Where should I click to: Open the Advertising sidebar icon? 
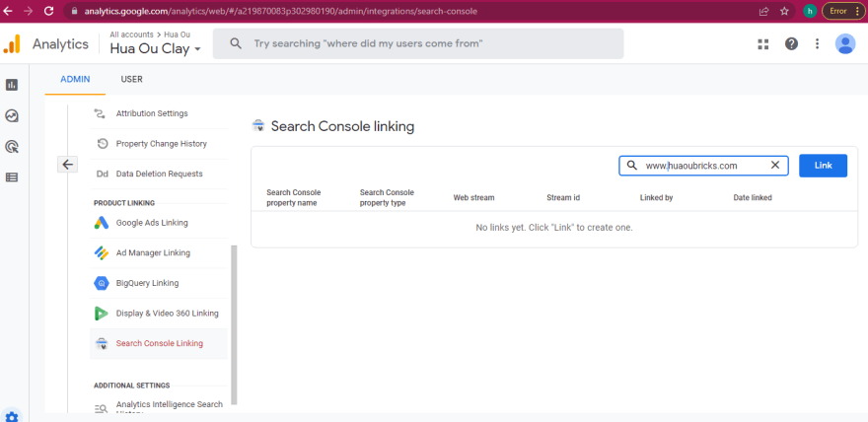pos(12,147)
